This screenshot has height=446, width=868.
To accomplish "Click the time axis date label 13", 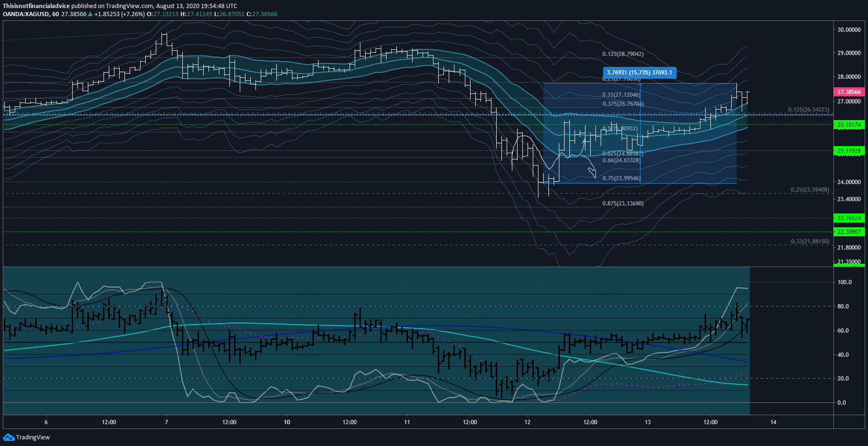I will pyautogui.click(x=648, y=422).
